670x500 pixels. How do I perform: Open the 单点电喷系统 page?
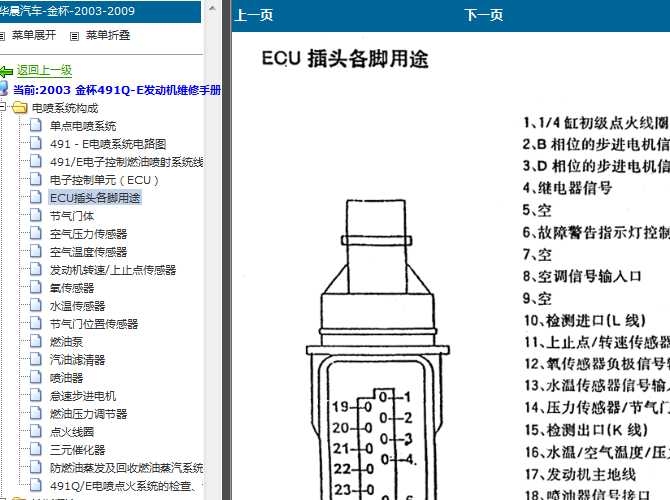83,126
